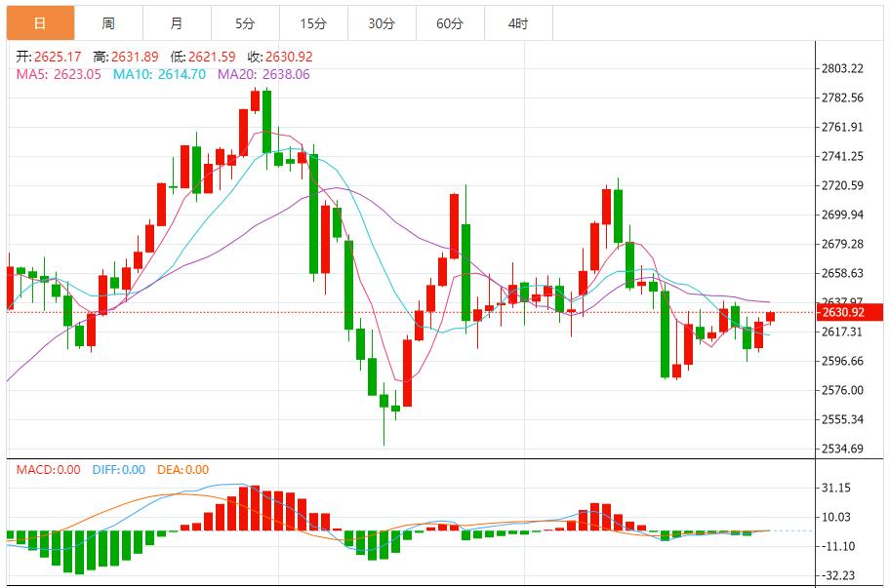Switch to the 月 monthly tab
889x588 pixels.
tap(177, 23)
